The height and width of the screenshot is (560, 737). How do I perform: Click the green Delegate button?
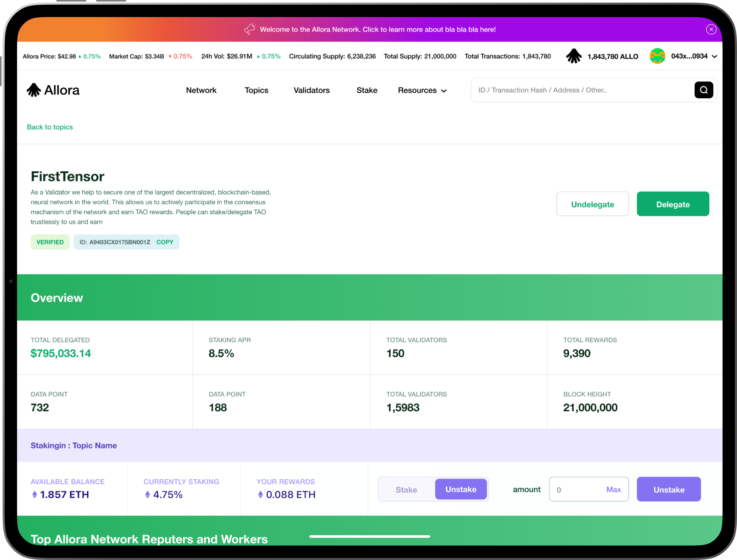673,204
